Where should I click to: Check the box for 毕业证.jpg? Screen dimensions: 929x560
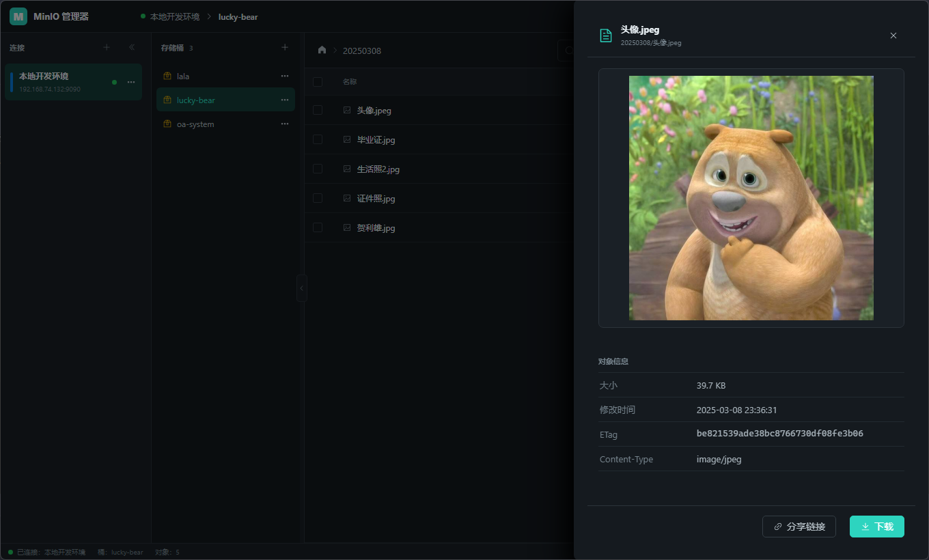(x=318, y=139)
